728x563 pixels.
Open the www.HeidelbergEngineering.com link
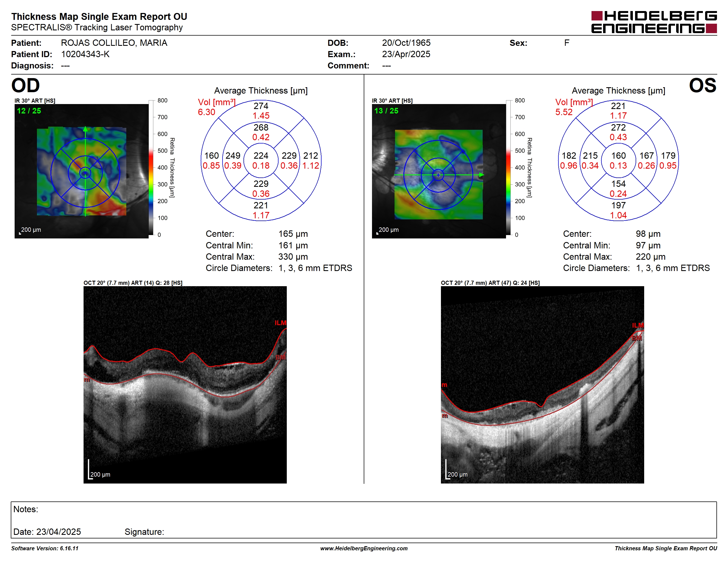click(x=364, y=548)
